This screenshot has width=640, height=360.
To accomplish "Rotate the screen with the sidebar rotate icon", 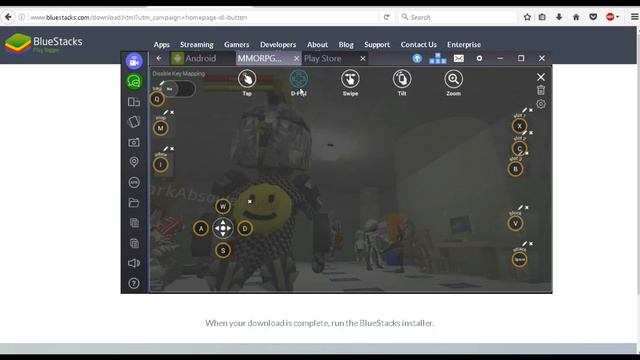I will click(x=134, y=122).
